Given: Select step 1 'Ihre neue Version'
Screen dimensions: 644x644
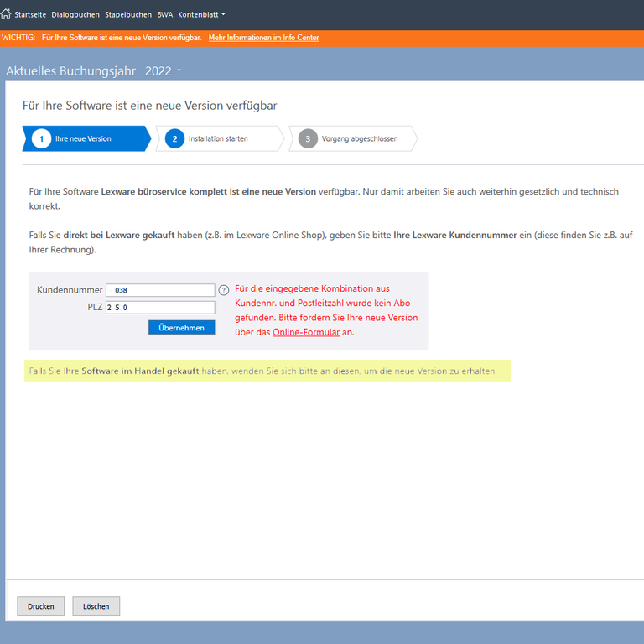Looking at the screenshot, I should (86, 139).
